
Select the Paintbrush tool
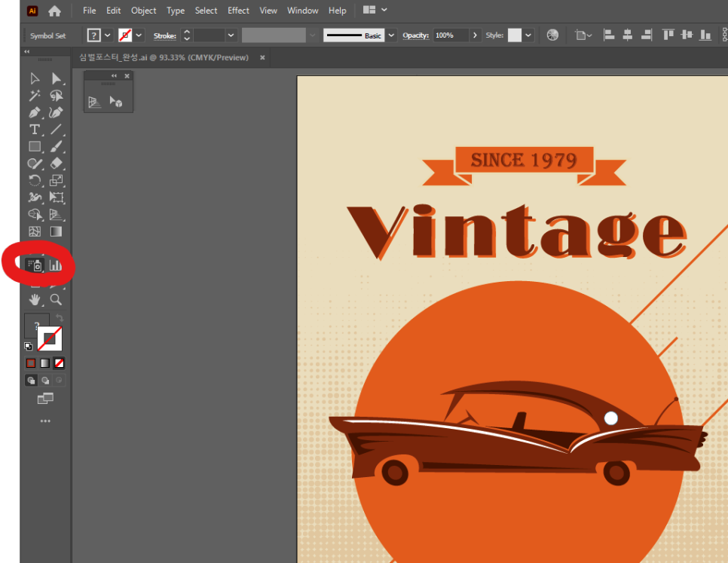pyautogui.click(x=57, y=147)
